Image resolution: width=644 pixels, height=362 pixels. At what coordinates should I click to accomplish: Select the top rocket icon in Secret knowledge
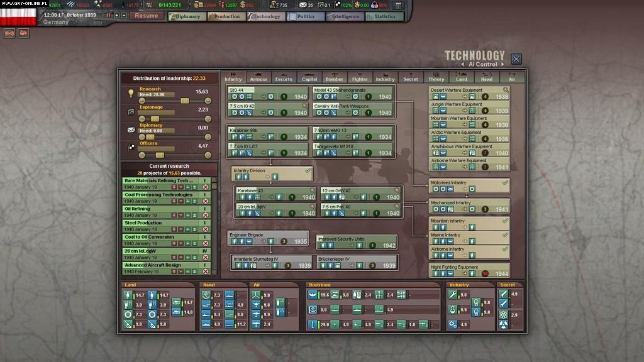[503, 294]
